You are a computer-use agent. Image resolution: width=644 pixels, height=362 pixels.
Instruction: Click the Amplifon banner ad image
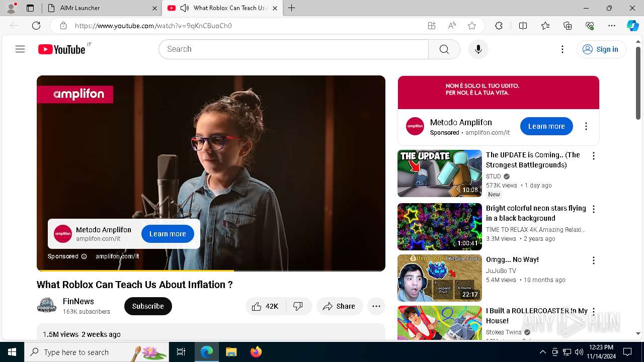(x=498, y=93)
